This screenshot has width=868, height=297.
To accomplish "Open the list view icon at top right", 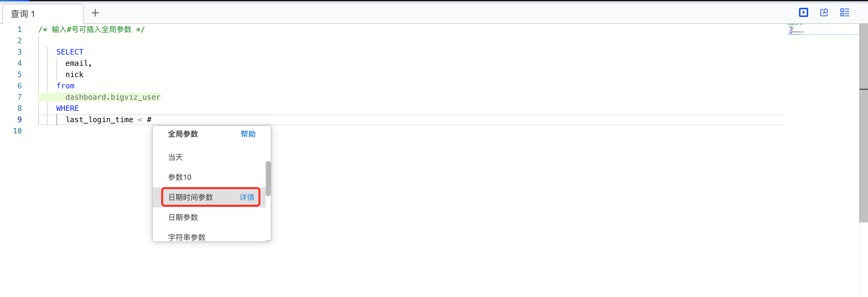I will pyautogui.click(x=844, y=13).
